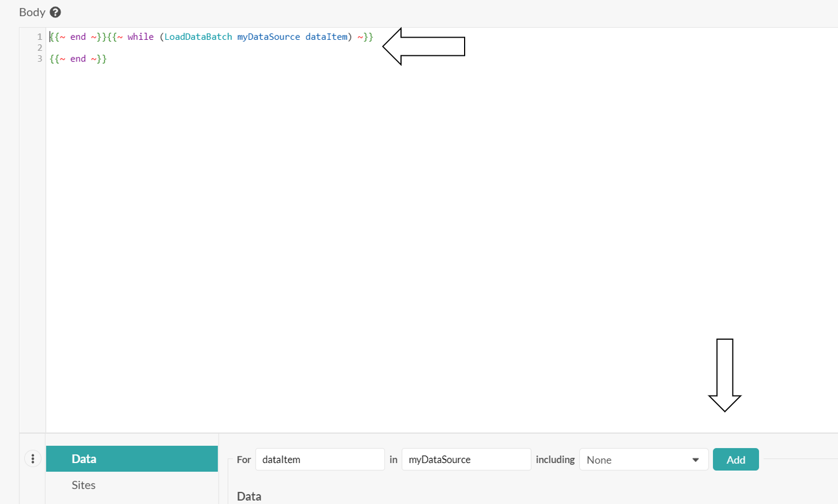Click the 'end' statement on line 3
Screen dimensions: 838x504
[x=78, y=59]
